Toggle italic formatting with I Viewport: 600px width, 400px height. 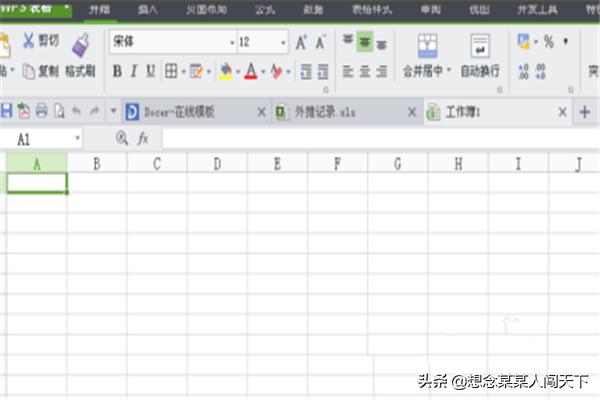134,71
